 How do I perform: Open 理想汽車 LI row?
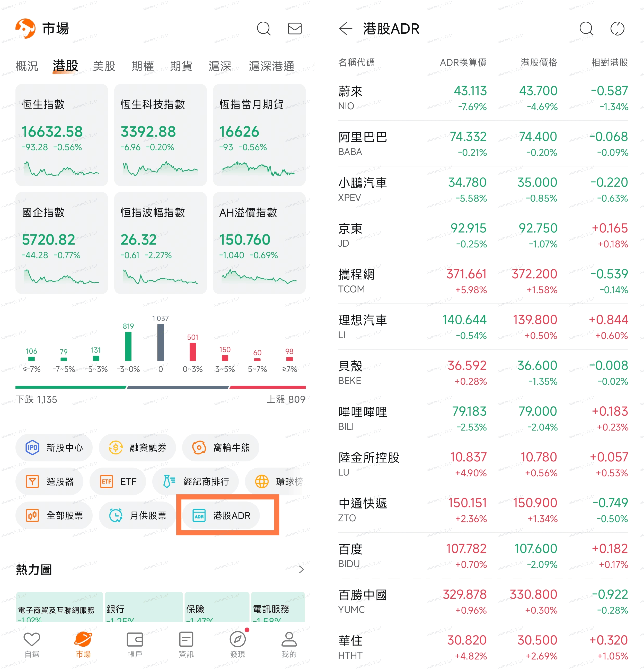pyautogui.click(x=483, y=327)
